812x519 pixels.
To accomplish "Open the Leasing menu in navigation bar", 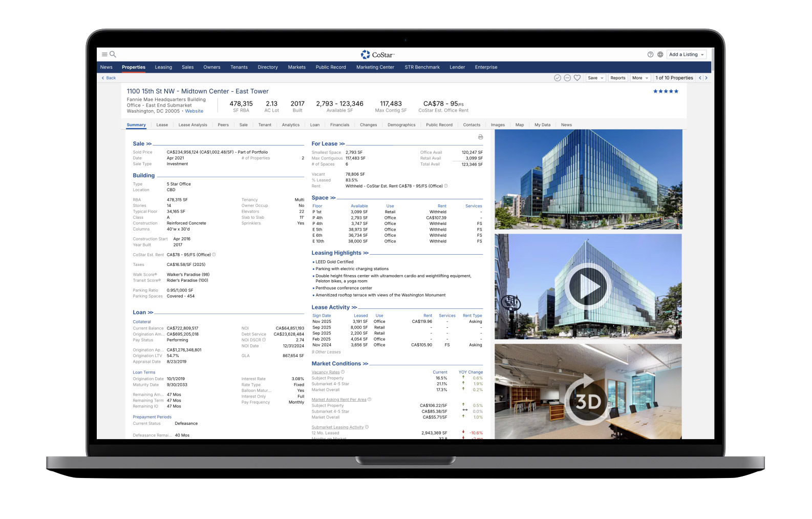I will pos(163,67).
